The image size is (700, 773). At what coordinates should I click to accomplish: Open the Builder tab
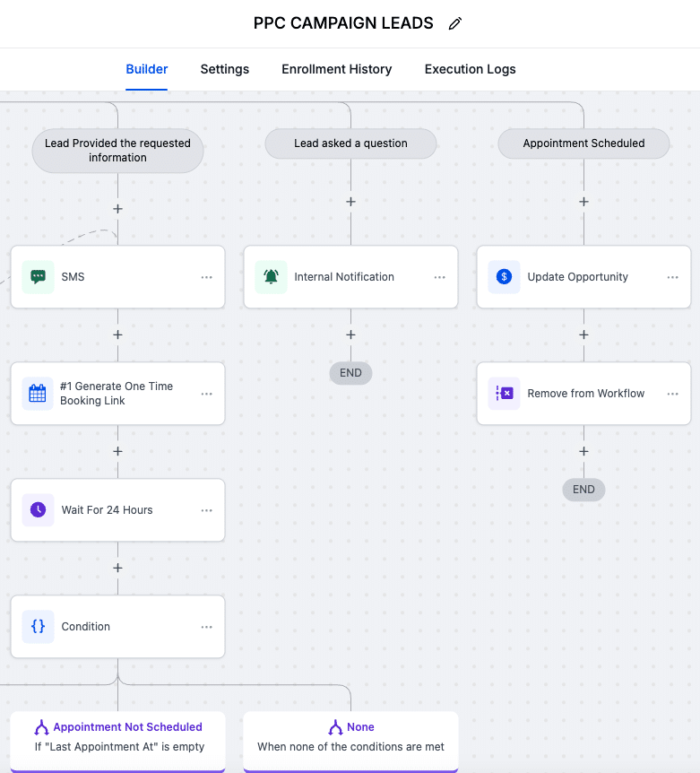click(147, 69)
